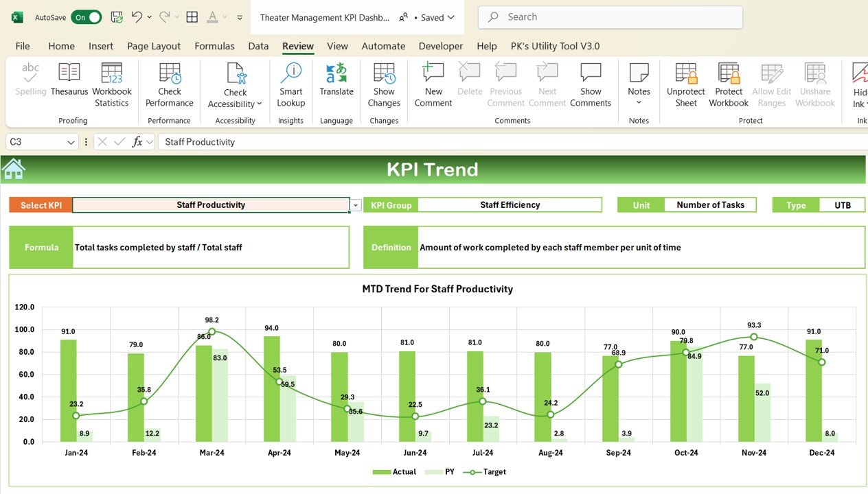Image resolution: width=868 pixels, height=494 pixels.
Task: Click Unprotect Sheet
Action: click(x=686, y=84)
